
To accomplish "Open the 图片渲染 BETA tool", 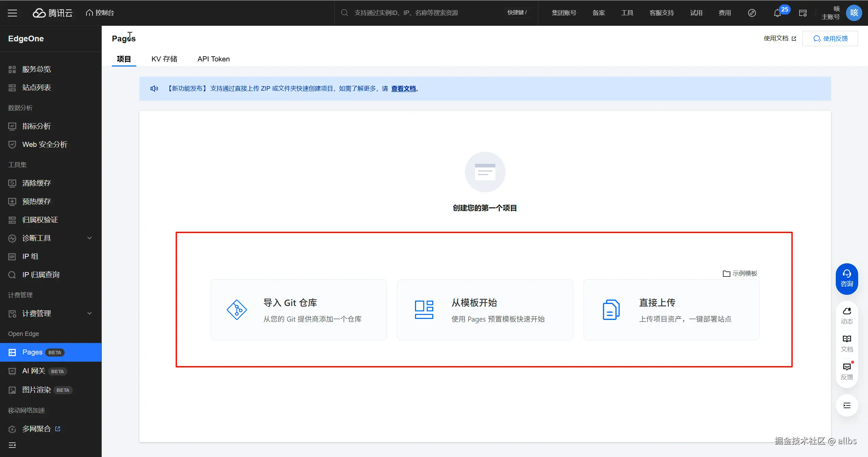I will pyautogui.click(x=37, y=390).
